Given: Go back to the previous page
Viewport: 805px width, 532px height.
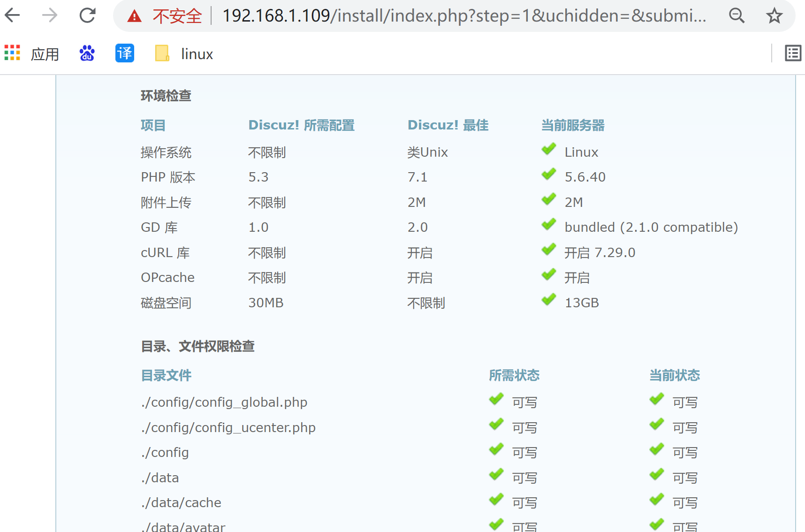Looking at the screenshot, I should (13, 15).
